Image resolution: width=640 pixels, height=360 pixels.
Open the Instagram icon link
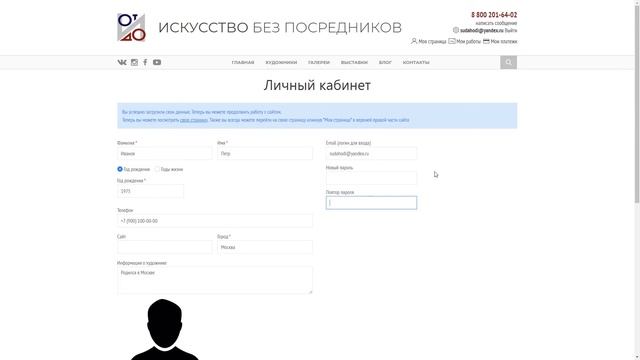134,62
